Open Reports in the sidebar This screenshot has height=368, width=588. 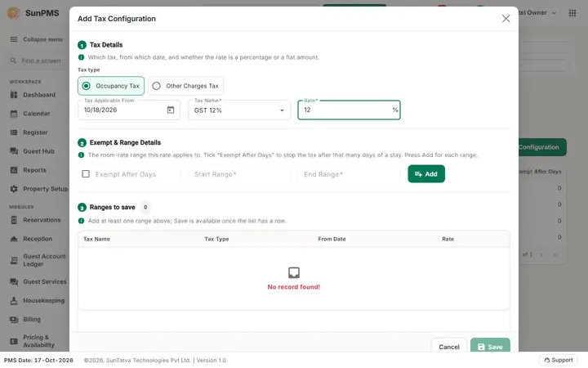[x=34, y=170]
